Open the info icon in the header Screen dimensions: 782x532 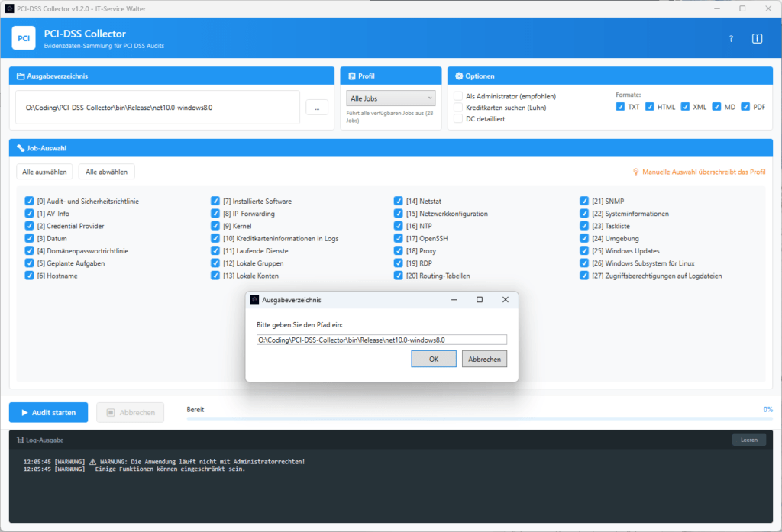757,38
